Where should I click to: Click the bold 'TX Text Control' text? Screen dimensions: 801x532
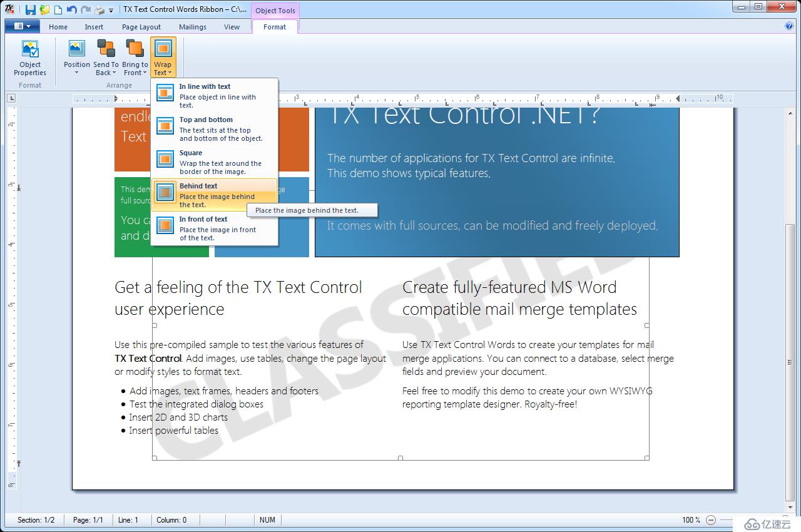tap(148, 359)
